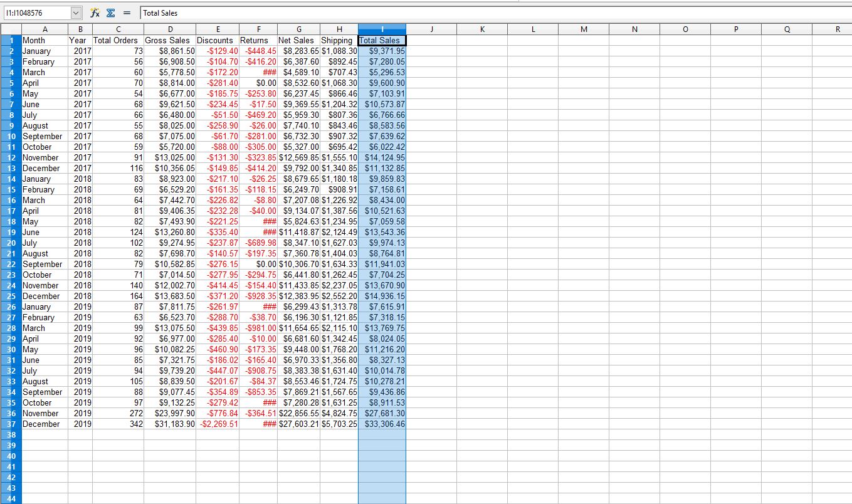852x504 pixels.
Task: Expand the Name Box dropdown arrow
Action: pos(76,13)
